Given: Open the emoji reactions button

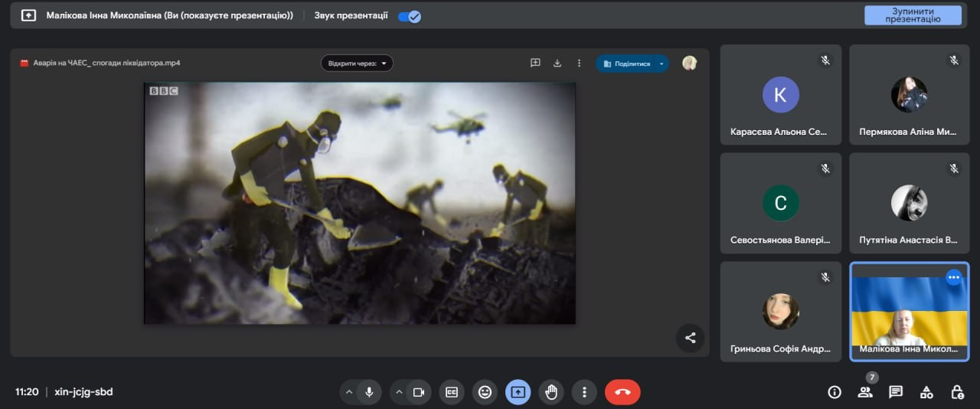Looking at the screenshot, I should click(x=485, y=392).
